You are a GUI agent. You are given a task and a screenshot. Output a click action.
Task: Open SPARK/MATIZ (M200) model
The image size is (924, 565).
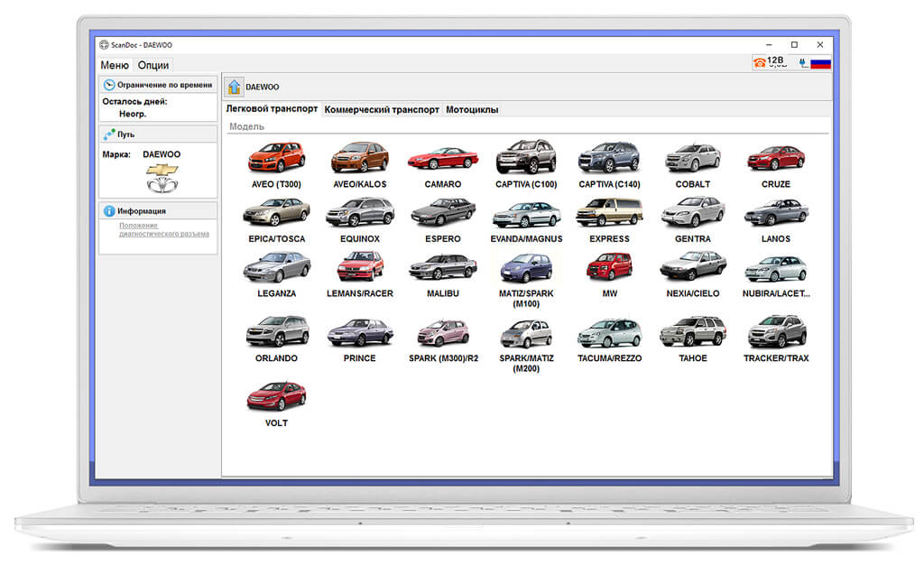click(526, 346)
